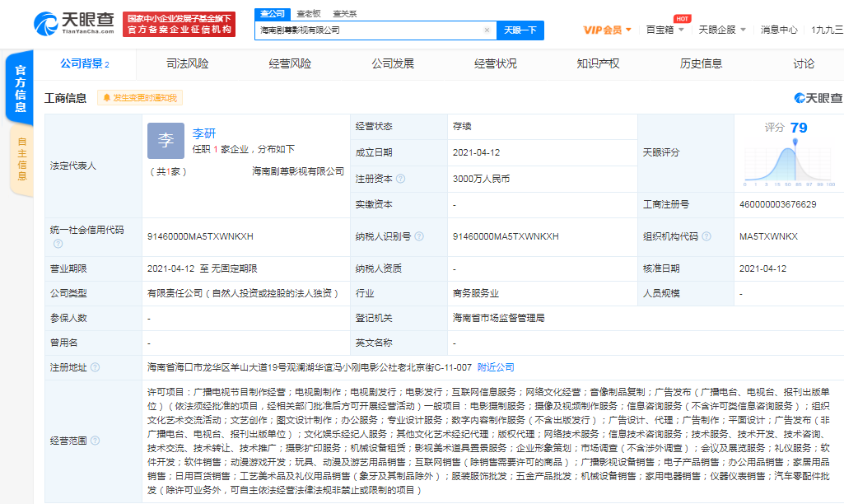Open 海南剧尊影视有限公司 company link
The width and height of the screenshot is (844, 504).
[x=298, y=171]
